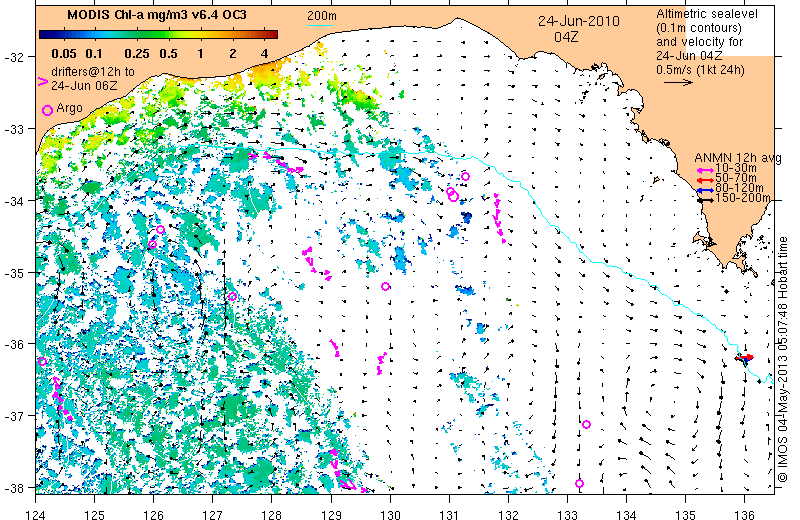Click the 24-Jun 06Z drifter text
The height and width of the screenshot is (520, 800).
click(84, 86)
